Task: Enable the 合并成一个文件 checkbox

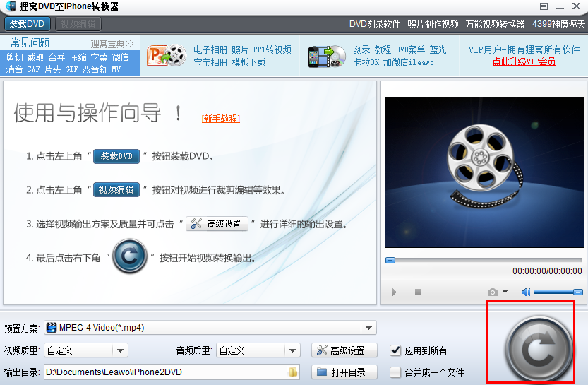Action: (x=395, y=372)
